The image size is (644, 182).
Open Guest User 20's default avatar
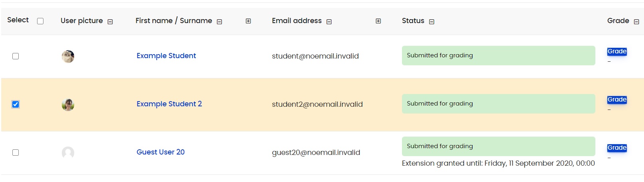68,153
